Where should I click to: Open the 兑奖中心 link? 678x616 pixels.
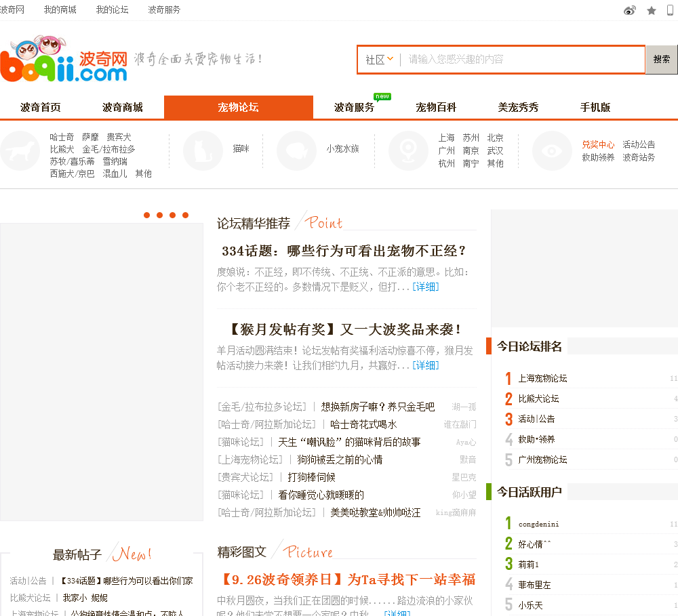(598, 144)
